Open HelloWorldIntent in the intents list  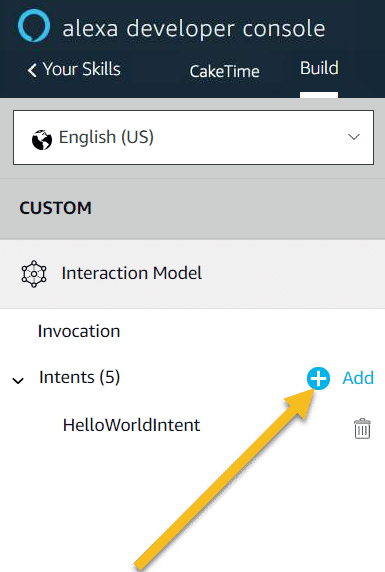131,425
